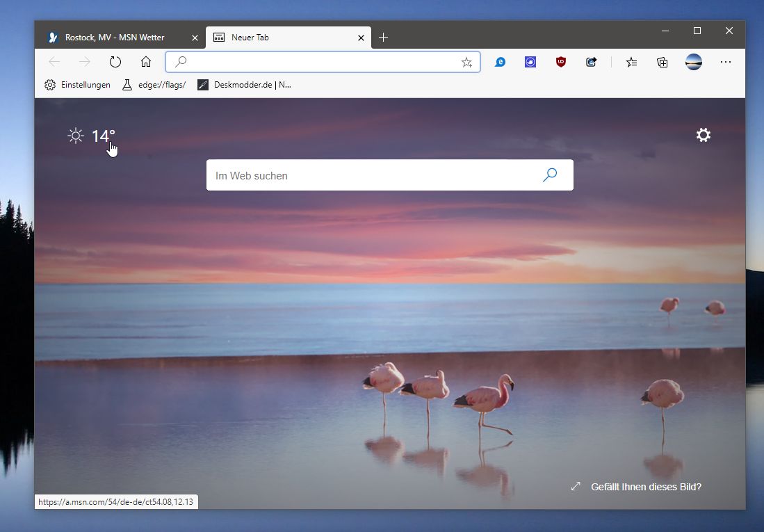This screenshot has width=764, height=532.
Task: Minimize the Edge browser window
Action: pyautogui.click(x=665, y=31)
